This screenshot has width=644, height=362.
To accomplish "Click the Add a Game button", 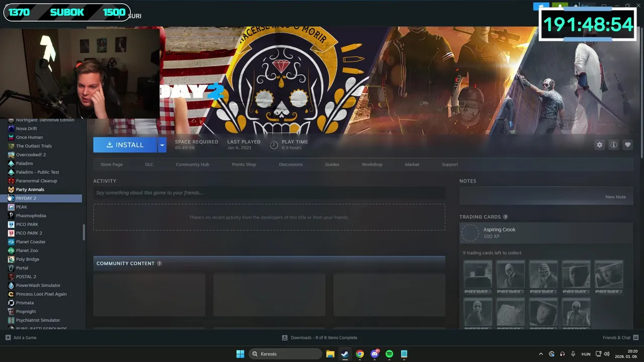I will tap(21, 338).
